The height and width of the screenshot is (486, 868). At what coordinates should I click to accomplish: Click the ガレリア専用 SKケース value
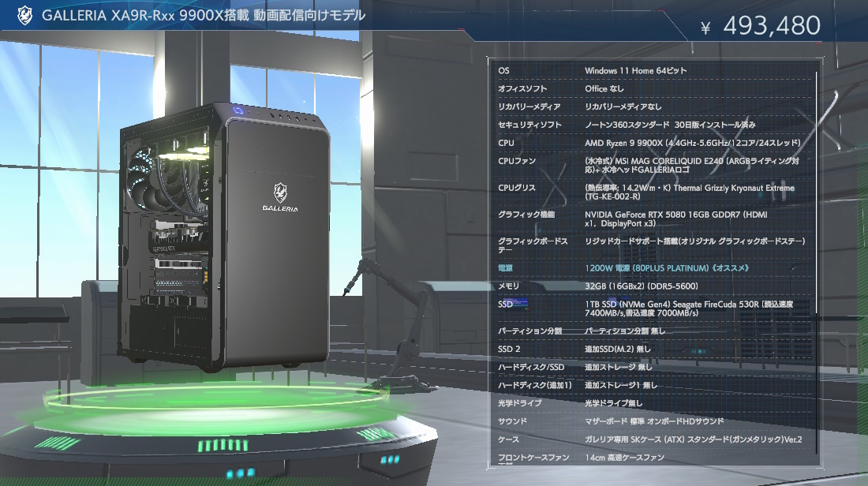(x=693, y=439)
